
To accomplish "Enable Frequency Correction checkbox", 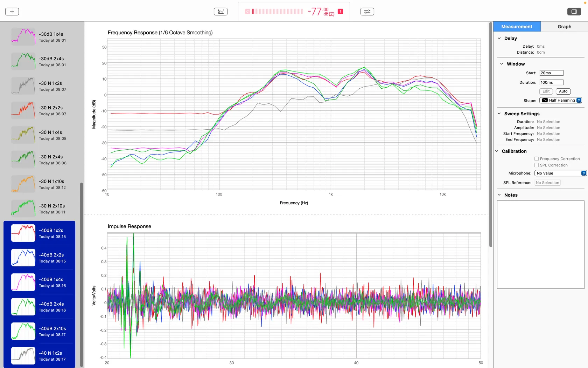I will [x=536, y=159].
